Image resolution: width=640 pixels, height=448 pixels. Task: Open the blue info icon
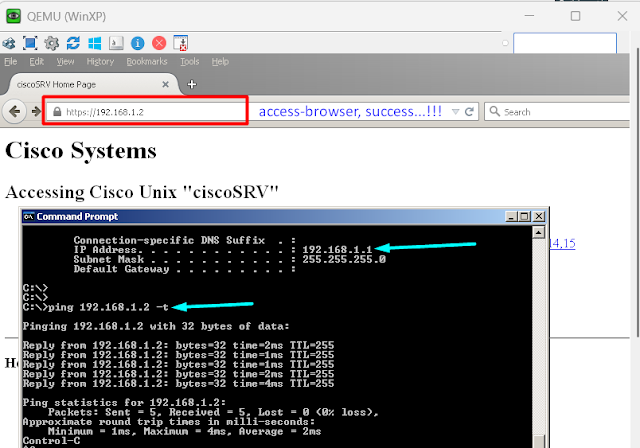[x=138, y=43]
